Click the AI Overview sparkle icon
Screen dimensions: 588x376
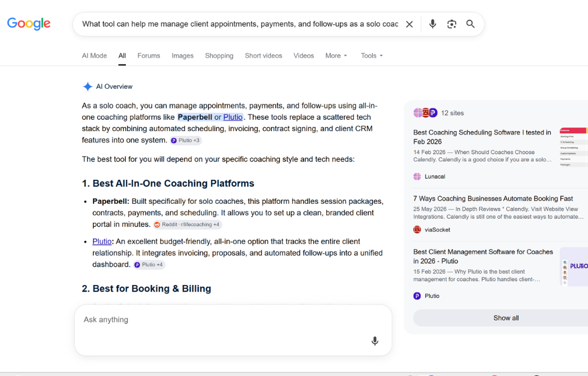[88, 86]
